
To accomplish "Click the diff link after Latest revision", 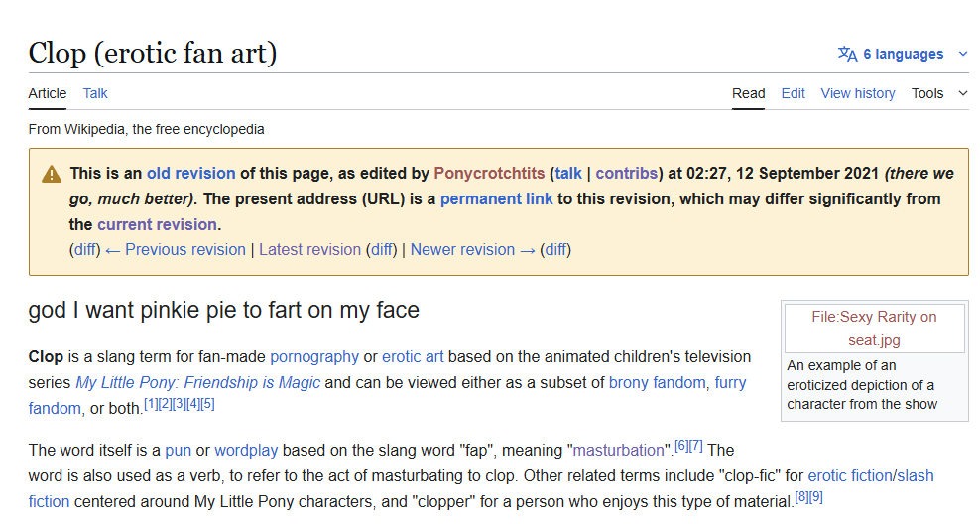I will [381, 249].
